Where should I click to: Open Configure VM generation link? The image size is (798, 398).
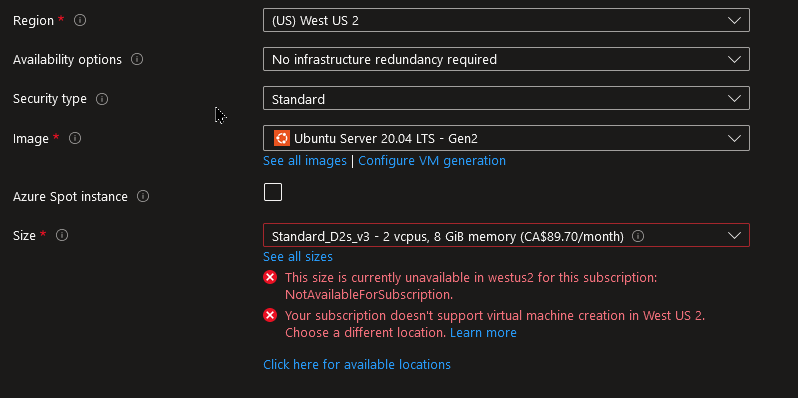(432, 161)
